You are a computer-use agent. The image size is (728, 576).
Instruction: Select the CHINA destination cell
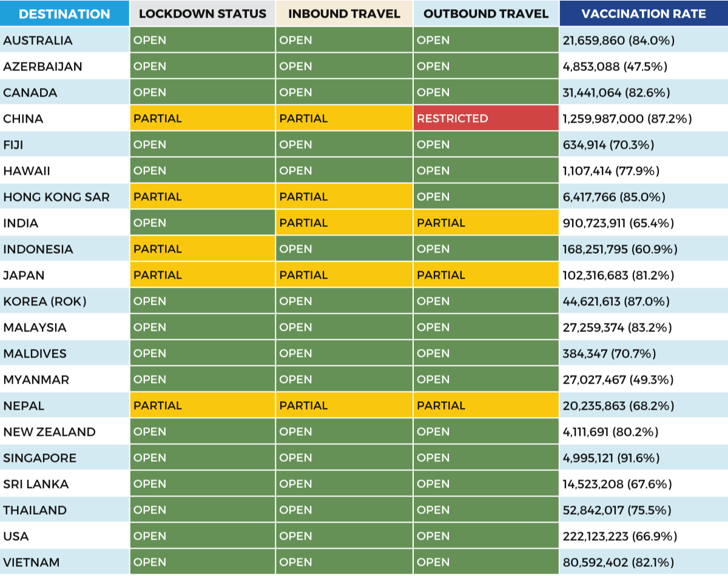pyautogui.click(x=64, y=118)
